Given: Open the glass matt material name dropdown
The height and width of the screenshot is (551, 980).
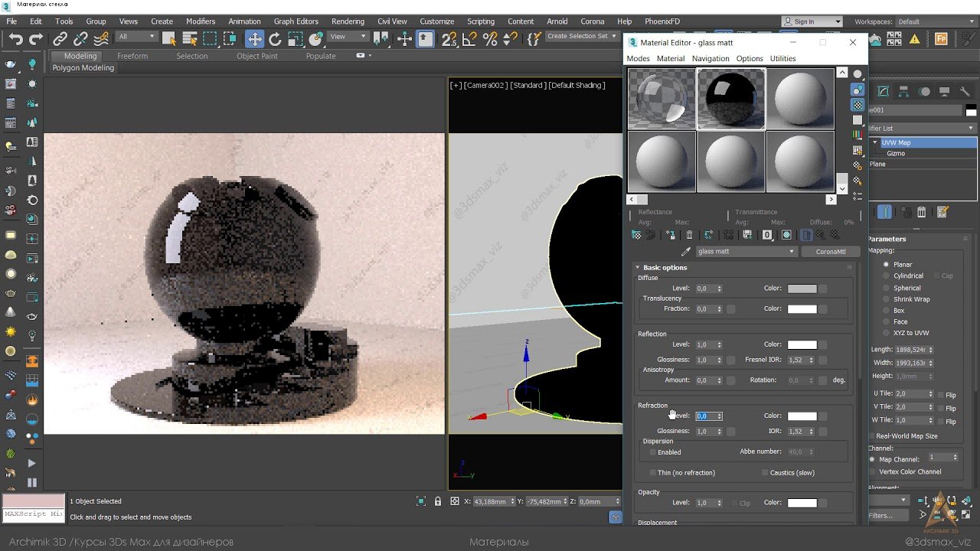Looking at the screenshot, I should (x=792, y=252).
